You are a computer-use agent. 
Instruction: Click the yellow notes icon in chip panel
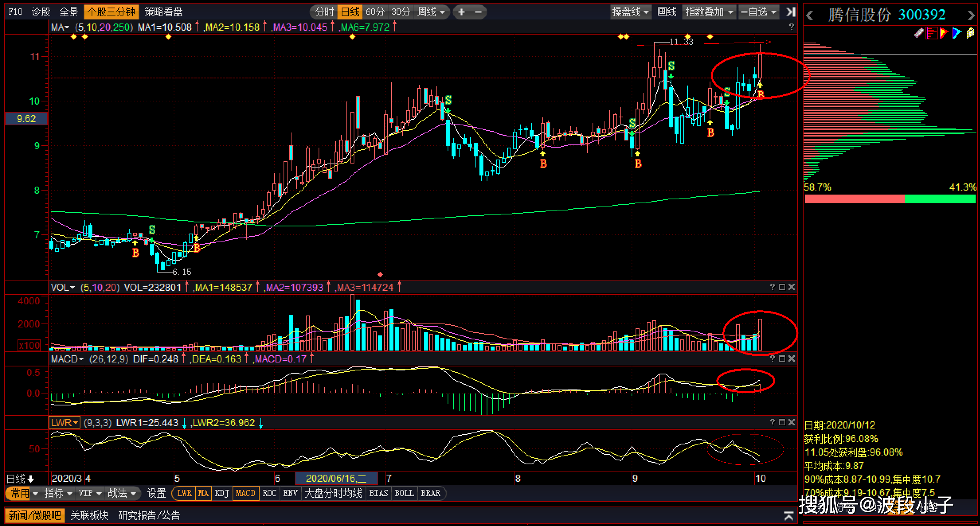pos(970,33)
